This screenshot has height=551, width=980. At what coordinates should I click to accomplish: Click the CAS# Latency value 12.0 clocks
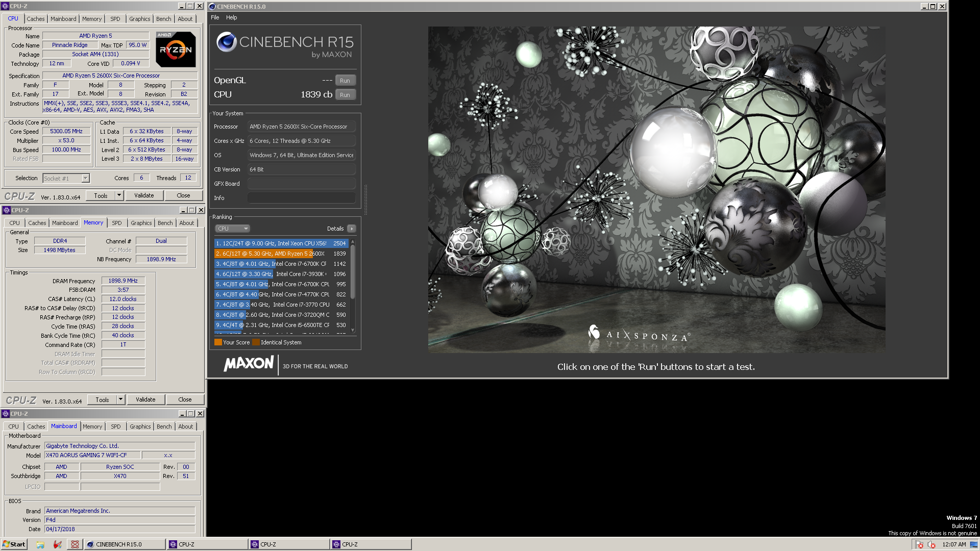click(x=123, y=299)
